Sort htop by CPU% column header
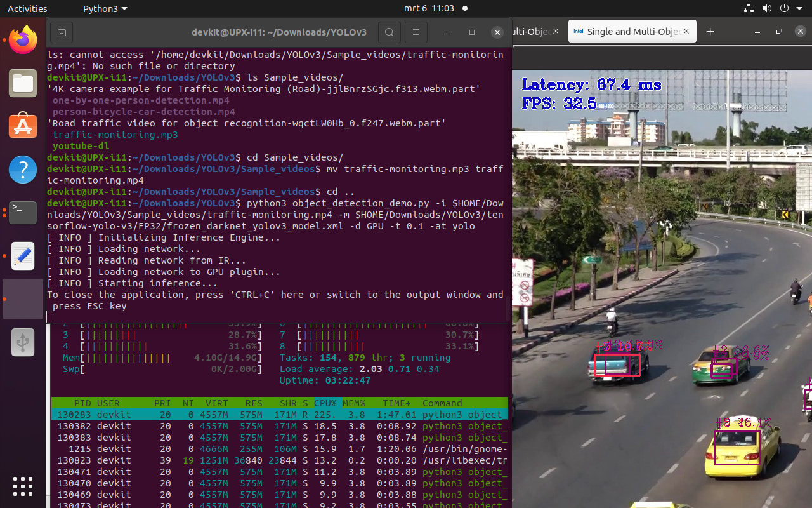812x508 pixels. (325, 403)
